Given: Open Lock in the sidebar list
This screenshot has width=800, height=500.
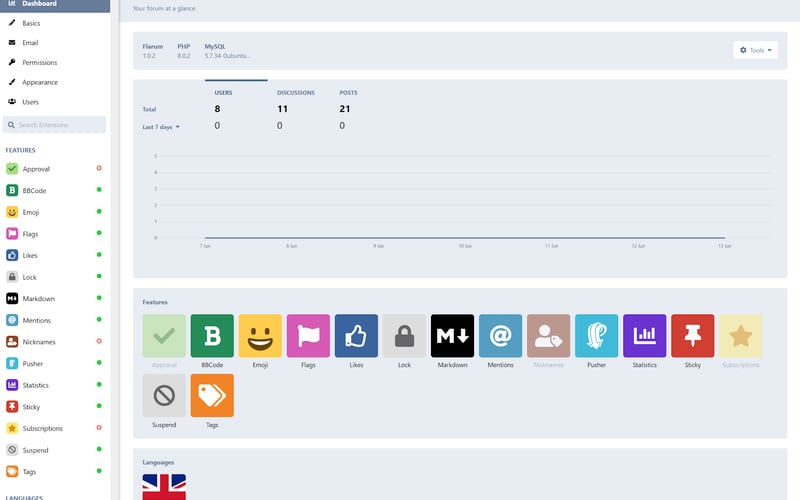Looking at the screenshot, I should tap(55, 277).
